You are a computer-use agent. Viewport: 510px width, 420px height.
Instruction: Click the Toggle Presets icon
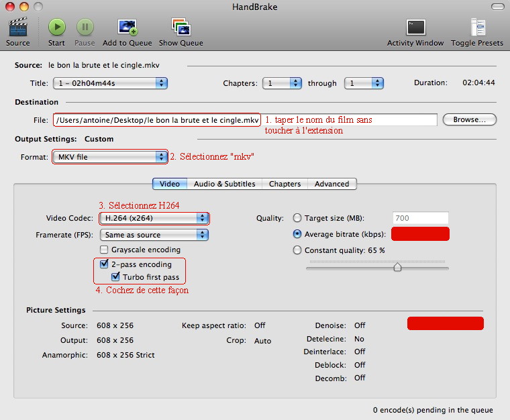477,28
